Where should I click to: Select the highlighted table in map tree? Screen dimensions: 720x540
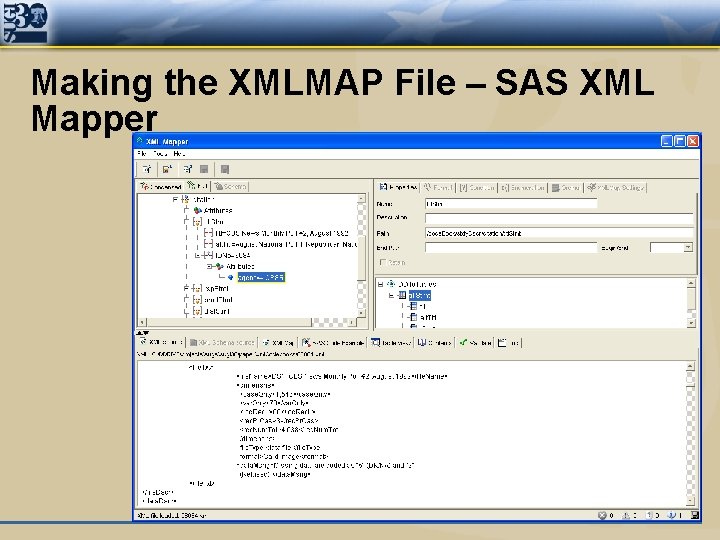pos(419,295)
